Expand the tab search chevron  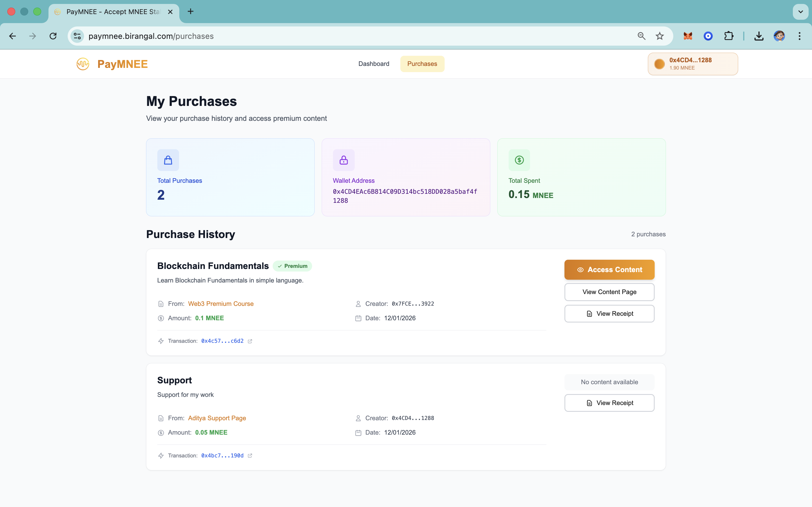(800, 12)
